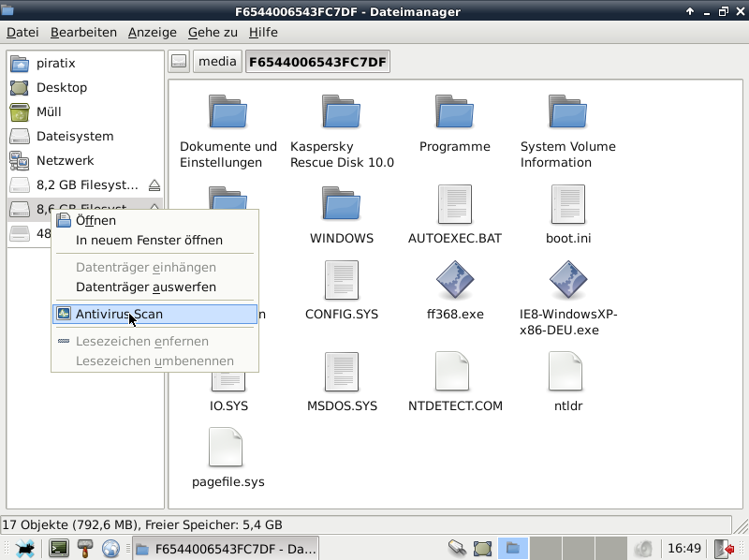Screen dimensions: 749x560
Task: Open the Müll trash icon in sidebar
Action: pos(20,112)
